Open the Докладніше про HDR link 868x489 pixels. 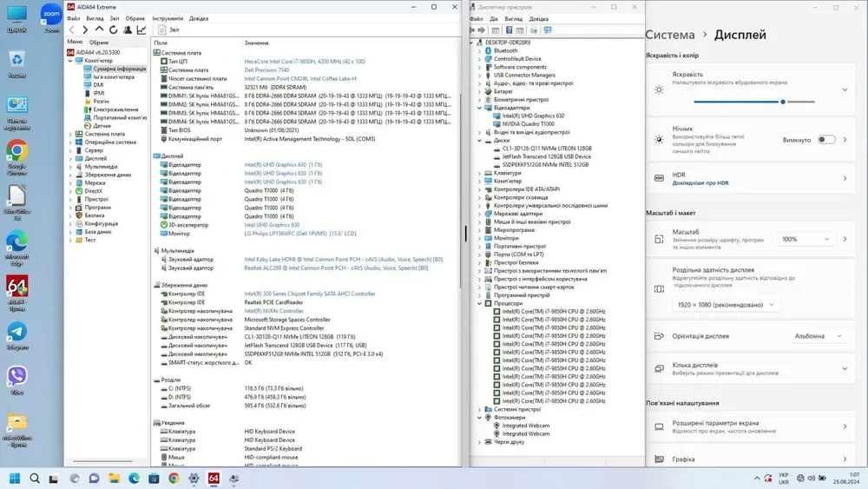[x=700, y=183]
